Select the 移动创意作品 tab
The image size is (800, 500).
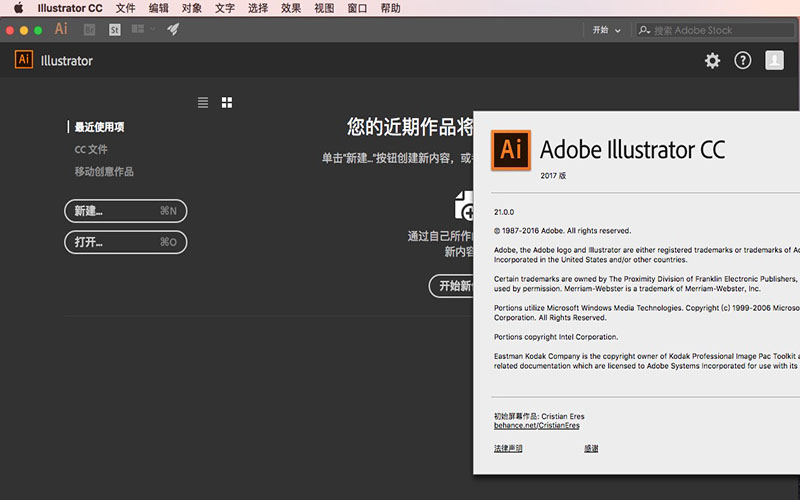[x=104, y=171]
